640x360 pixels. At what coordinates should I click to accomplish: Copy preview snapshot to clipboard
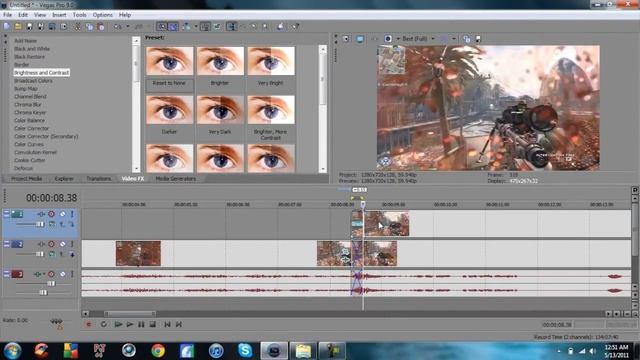pos(467,39)
